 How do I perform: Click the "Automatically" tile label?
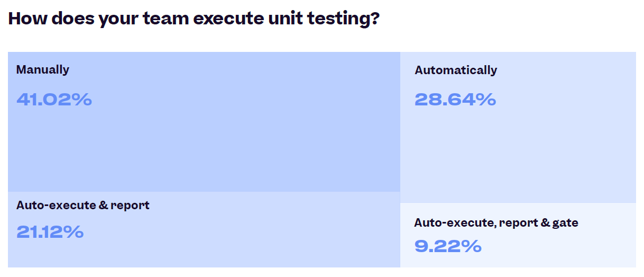tap(456, 70)
